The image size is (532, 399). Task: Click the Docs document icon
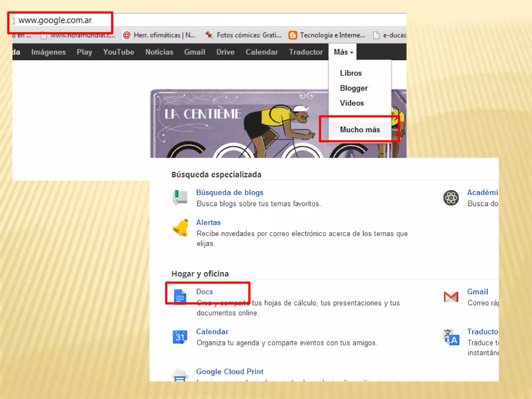pyautogui.click(x=180, y=296)
